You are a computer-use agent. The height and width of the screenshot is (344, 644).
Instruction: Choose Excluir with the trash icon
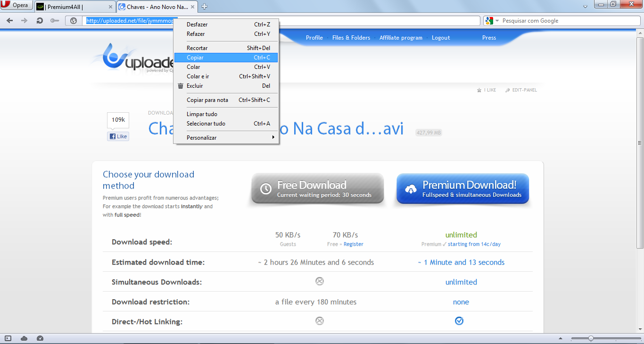tap(226, 86)
